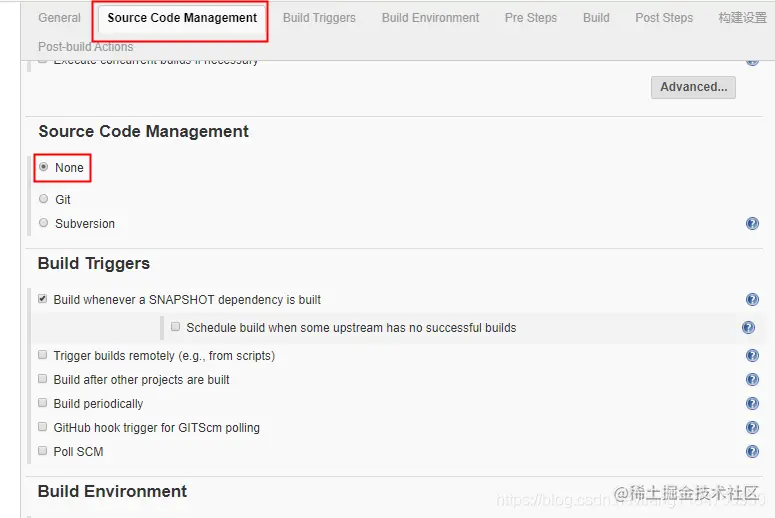775x518 pixels.
Task: Open help for Poll SCM
Action: coord(752,451)
